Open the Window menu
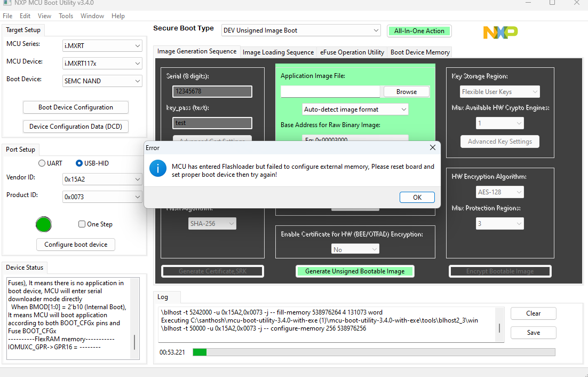The image size is (588, 377). click(92, 15)
